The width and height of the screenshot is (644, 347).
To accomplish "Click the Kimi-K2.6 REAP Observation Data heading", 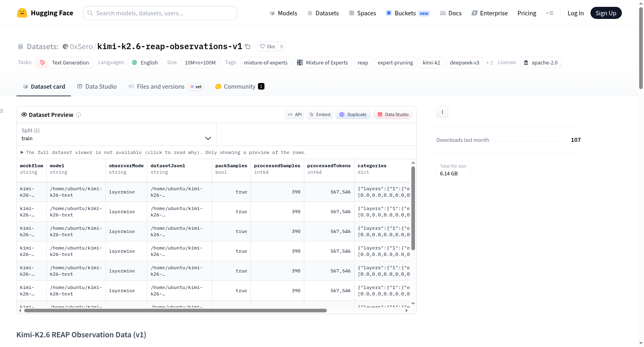I will point(81,335).
